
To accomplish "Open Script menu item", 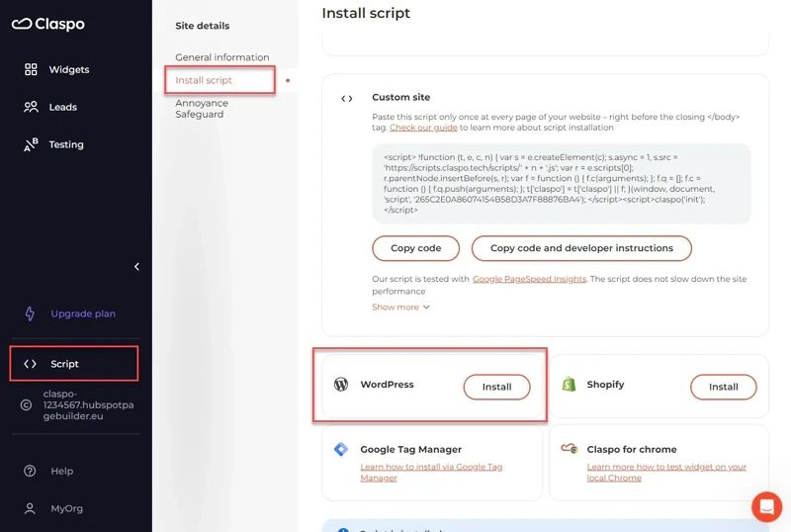I will (73, 364).
